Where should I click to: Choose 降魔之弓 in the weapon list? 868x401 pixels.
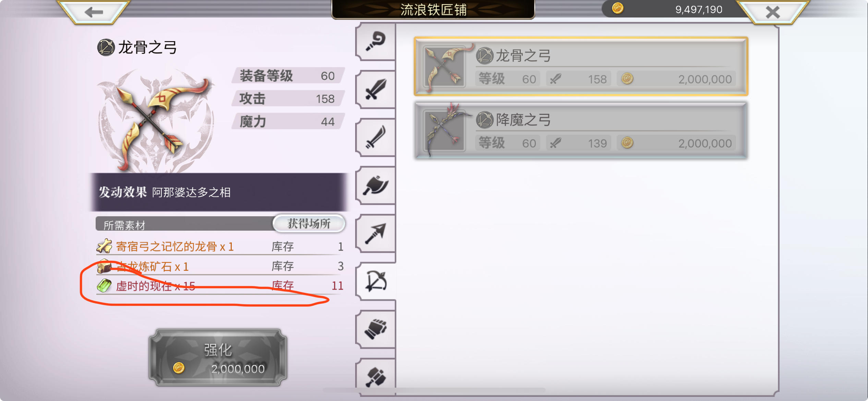click(581, 130)
